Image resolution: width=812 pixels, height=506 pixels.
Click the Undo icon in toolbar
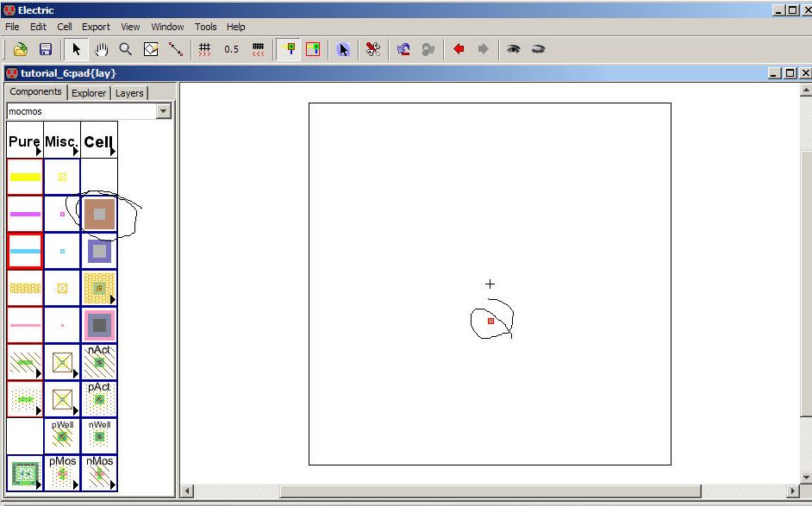coord(403,50)
